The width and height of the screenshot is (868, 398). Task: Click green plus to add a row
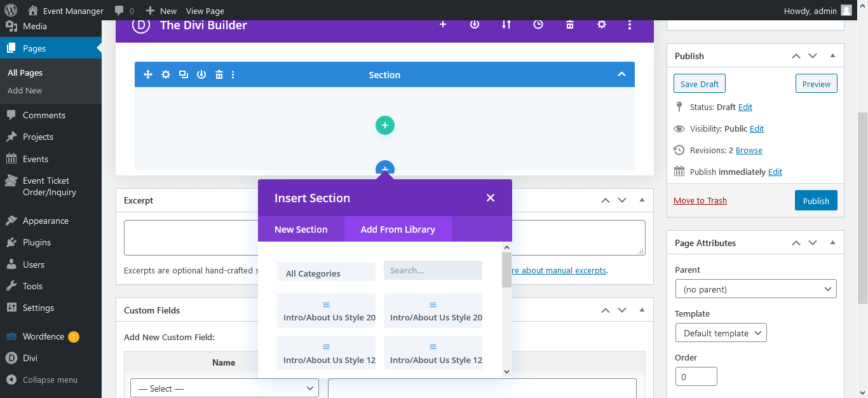pyautogui.click(x=385, y=125)
